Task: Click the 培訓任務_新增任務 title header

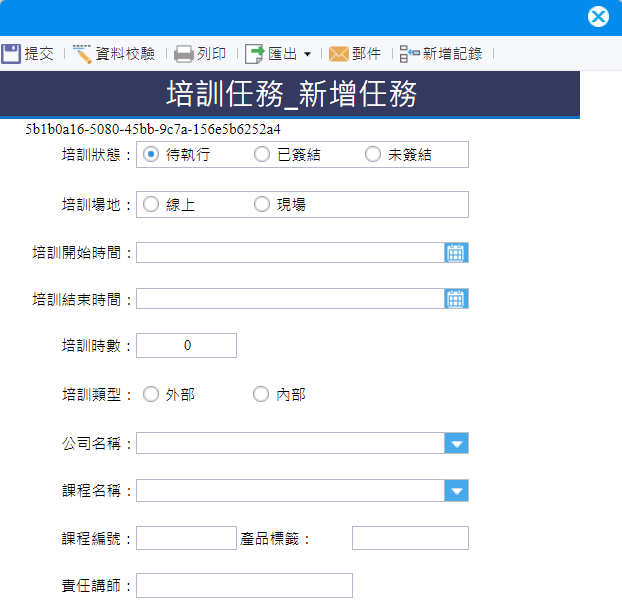Action: (x=290, y=94)
